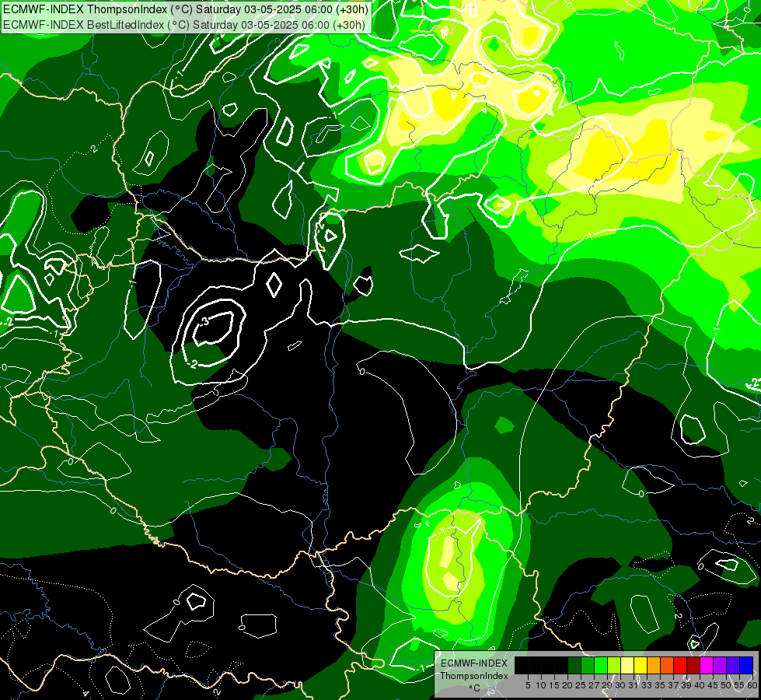Click the legend's ECMWF-INDEX label
The height and width of the screenshot is (700, 761).
pos(474,663)
